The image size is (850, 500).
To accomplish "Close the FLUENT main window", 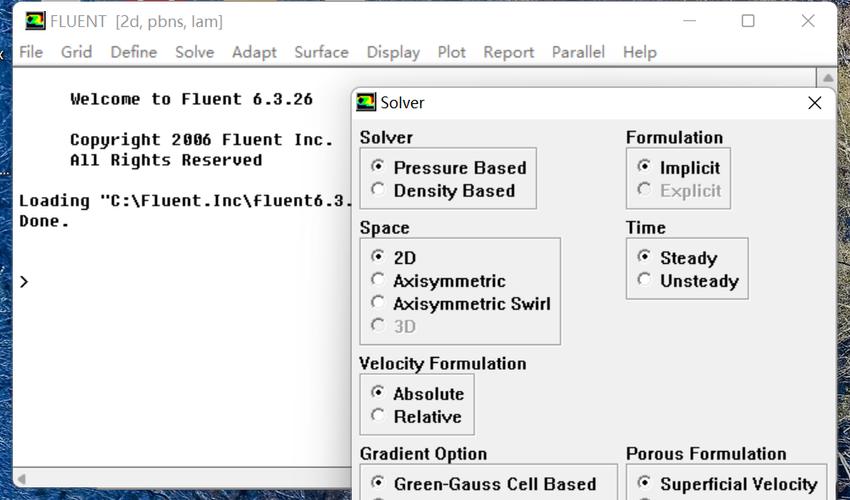I will [x=808, y=21].
